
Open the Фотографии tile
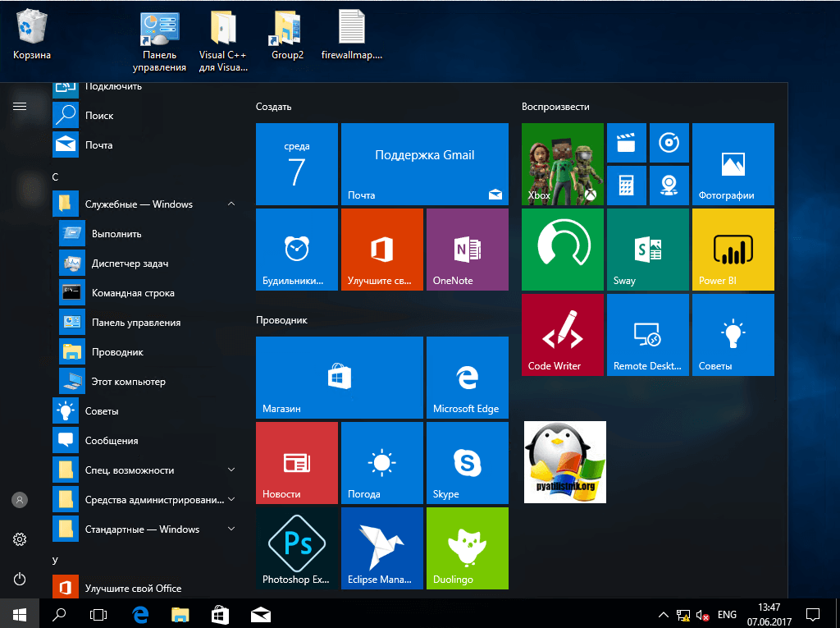coord(733,164)
